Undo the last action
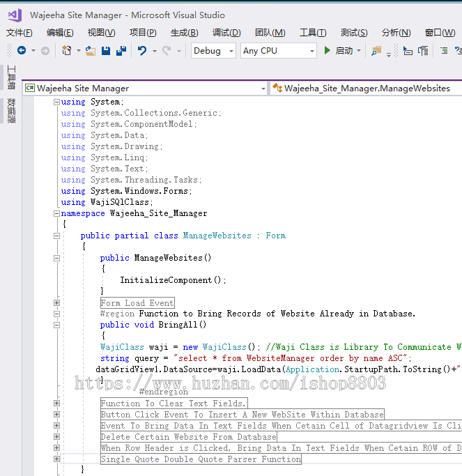 point(142,50)
